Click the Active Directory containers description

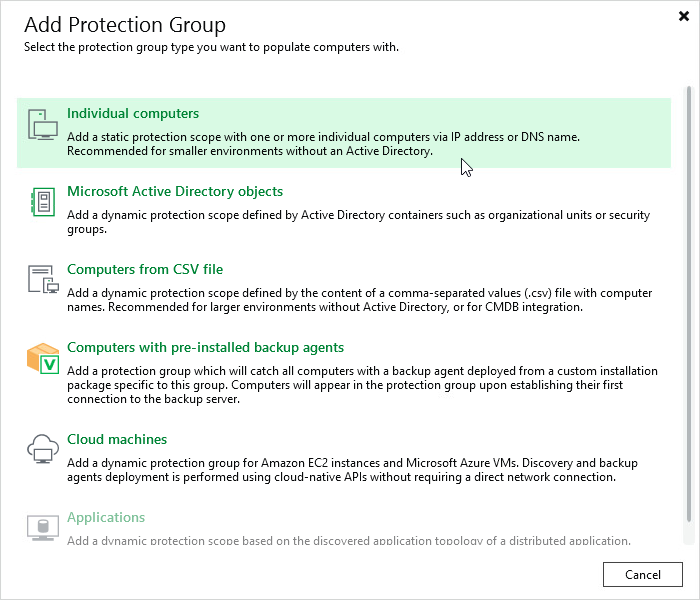[x=358, y=222]
